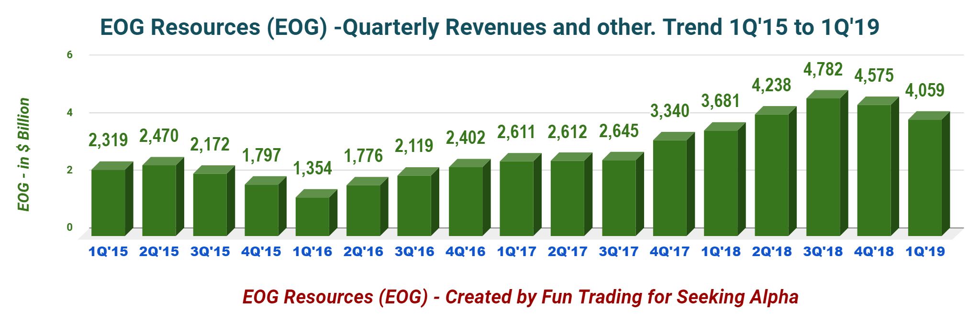980x323 pixels.
Task: Click the 1Q'16 axis label
Action: pos(312,251)
